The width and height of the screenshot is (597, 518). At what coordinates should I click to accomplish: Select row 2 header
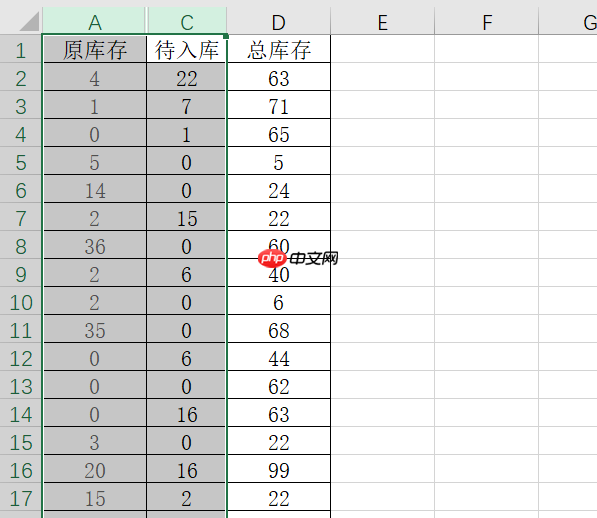(x=21, y=77)
